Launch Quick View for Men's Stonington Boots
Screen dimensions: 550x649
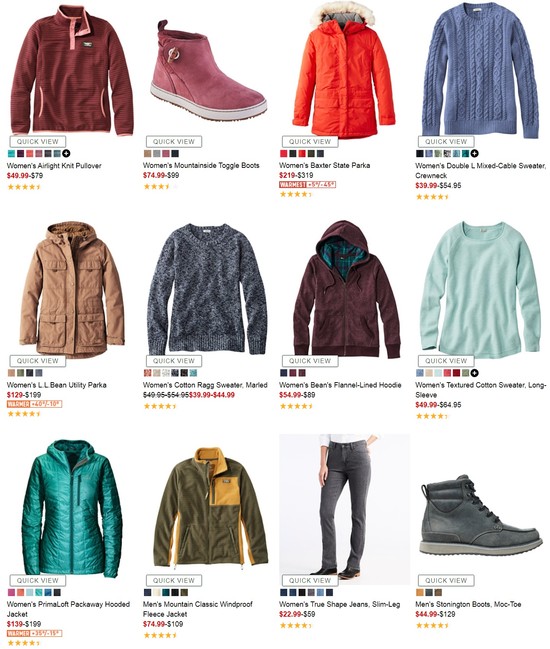tap(446, 580)
